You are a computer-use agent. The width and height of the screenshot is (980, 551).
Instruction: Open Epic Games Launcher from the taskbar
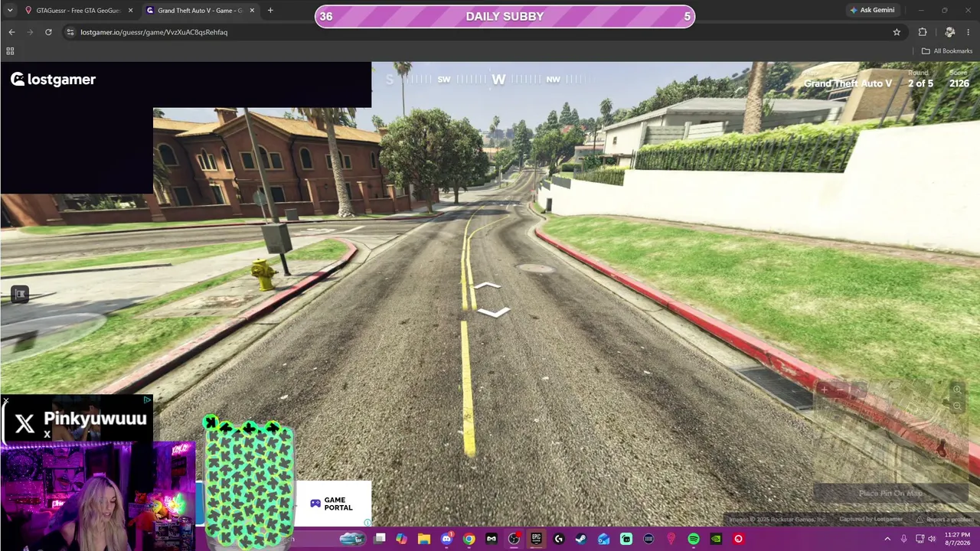tap(536, 539)
